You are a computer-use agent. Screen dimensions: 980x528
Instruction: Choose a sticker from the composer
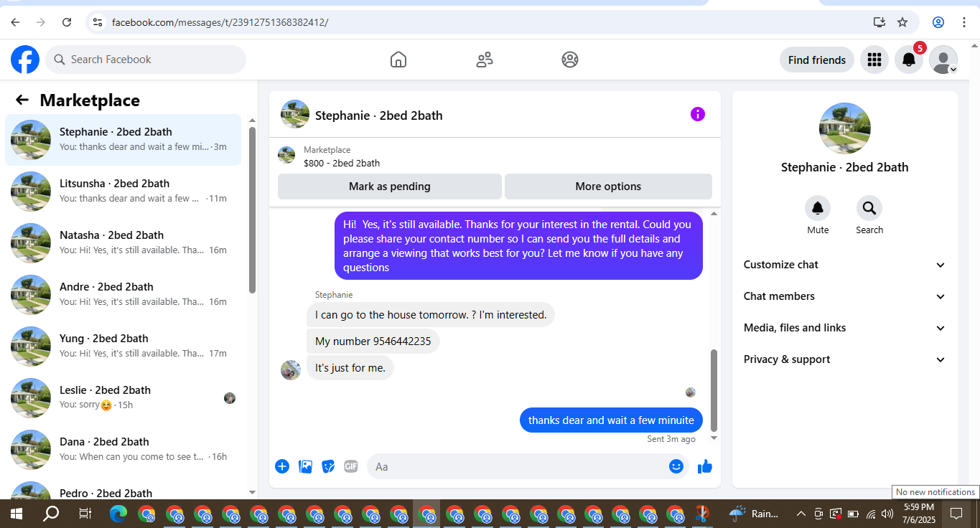tap(328, 466)
